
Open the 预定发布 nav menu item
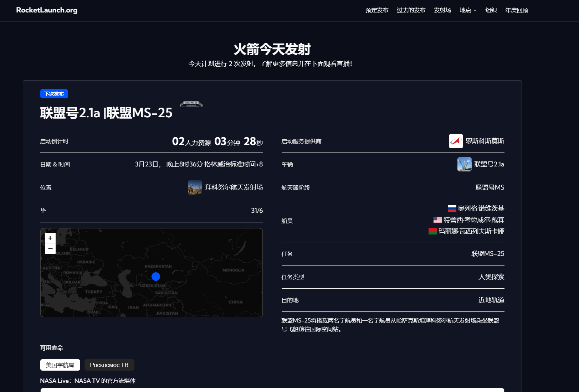click(x=377, y=10)
